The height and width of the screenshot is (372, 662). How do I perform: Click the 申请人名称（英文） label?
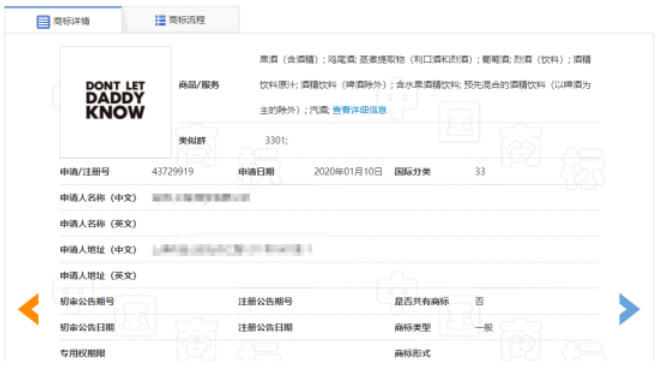point(98,223)
